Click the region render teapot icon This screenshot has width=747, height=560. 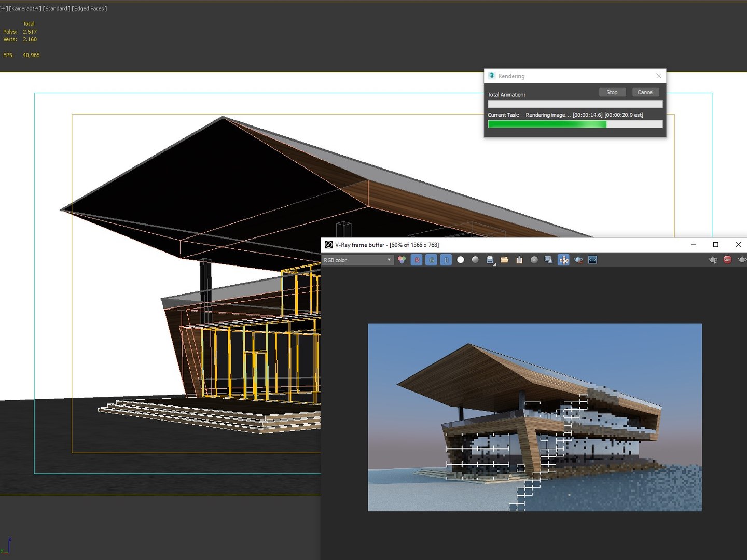[x=578, y=260]
